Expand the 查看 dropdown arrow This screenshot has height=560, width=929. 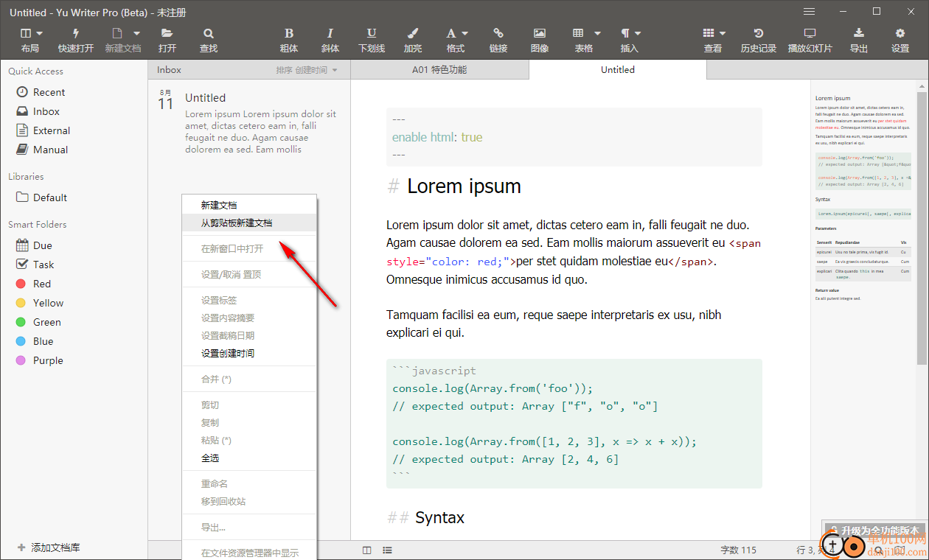pos(723,33)
